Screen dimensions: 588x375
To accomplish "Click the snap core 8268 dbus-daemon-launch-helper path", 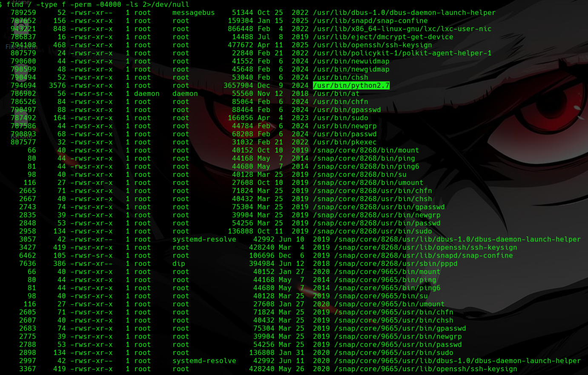I will [x=458, y=239].
